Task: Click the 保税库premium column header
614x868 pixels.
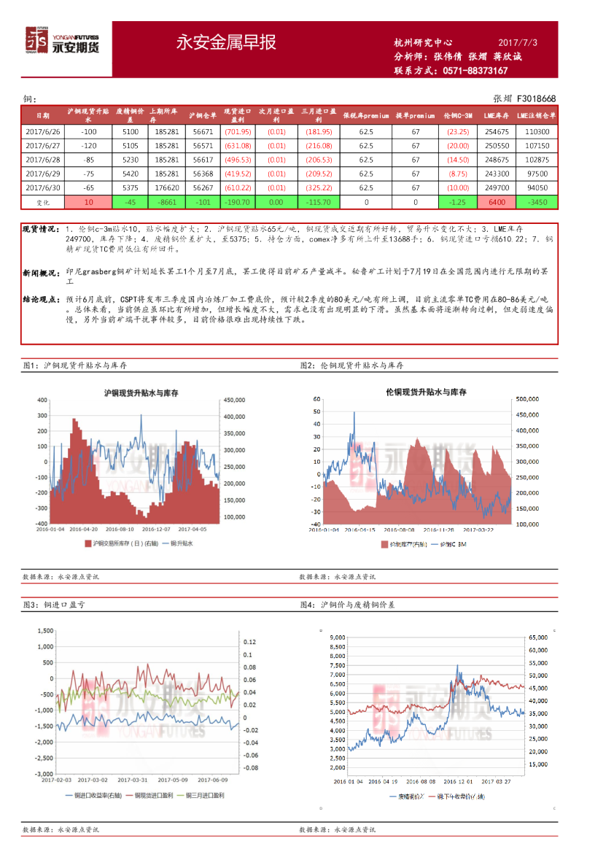Action: (x=366, y=116)
